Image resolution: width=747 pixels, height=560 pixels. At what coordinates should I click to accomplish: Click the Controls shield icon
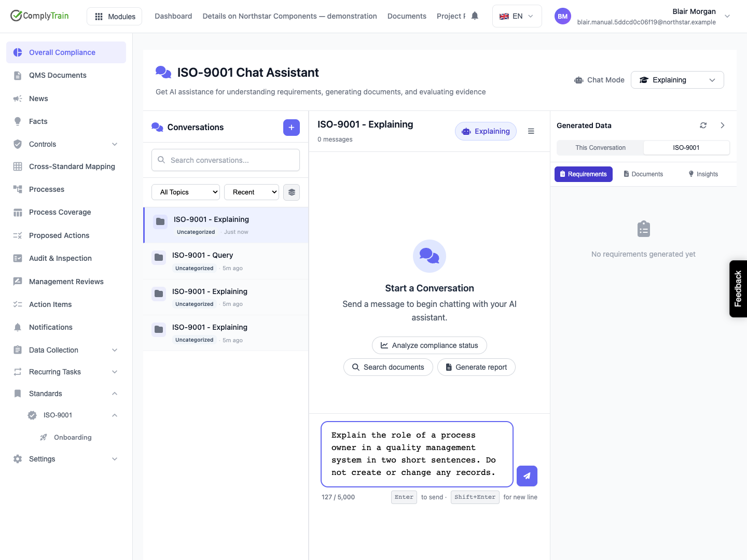18,144
